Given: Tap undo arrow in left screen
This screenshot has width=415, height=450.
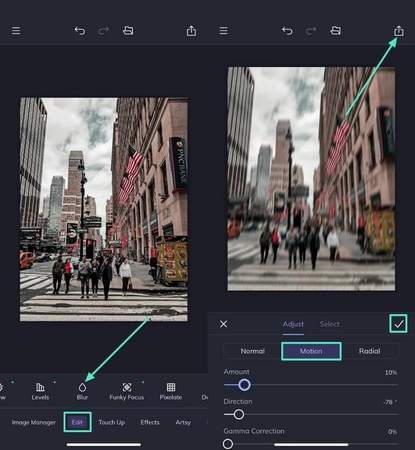Looking at the screenshot, I should point(80,31).
